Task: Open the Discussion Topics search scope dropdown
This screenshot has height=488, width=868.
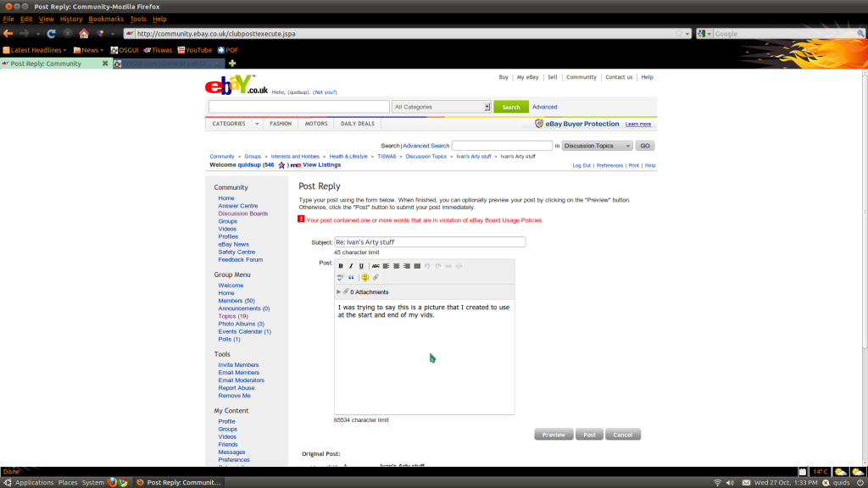Action: tap(597, 146)
